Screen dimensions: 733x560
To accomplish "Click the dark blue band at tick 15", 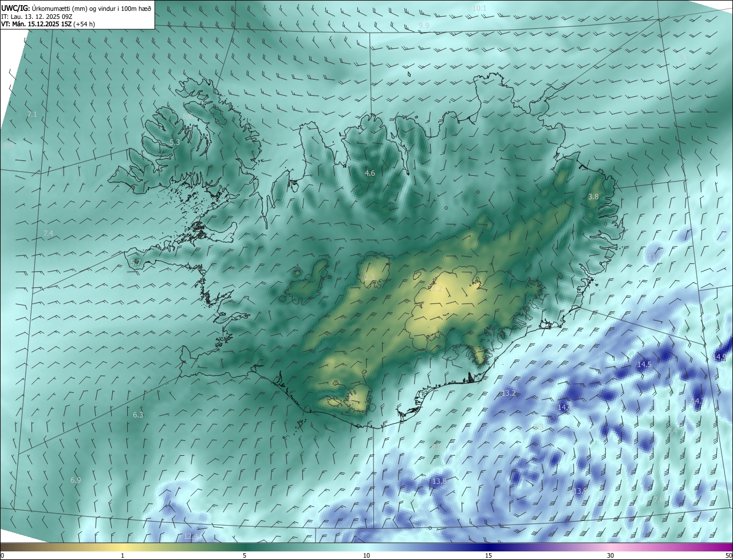I will 488,547.
